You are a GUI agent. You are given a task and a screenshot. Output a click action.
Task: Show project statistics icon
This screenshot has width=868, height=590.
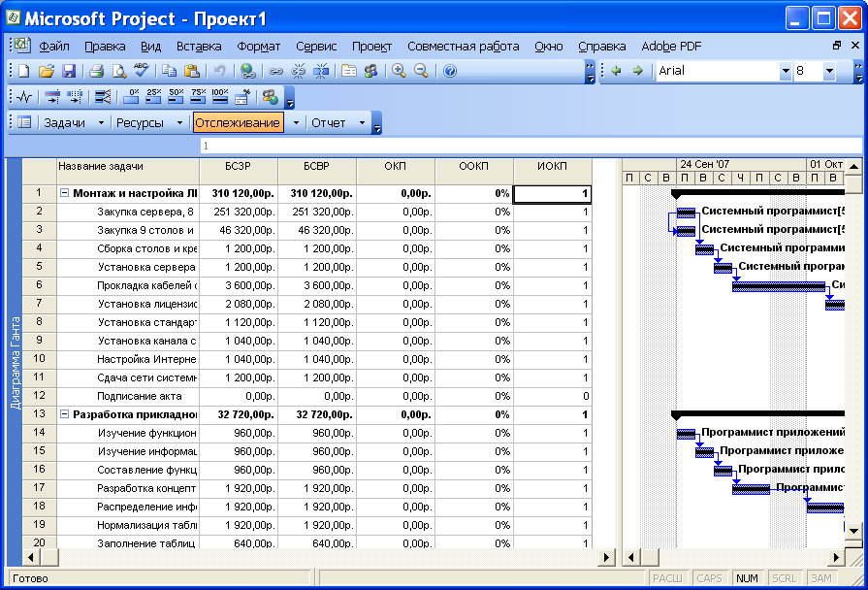tap(24, 97)
